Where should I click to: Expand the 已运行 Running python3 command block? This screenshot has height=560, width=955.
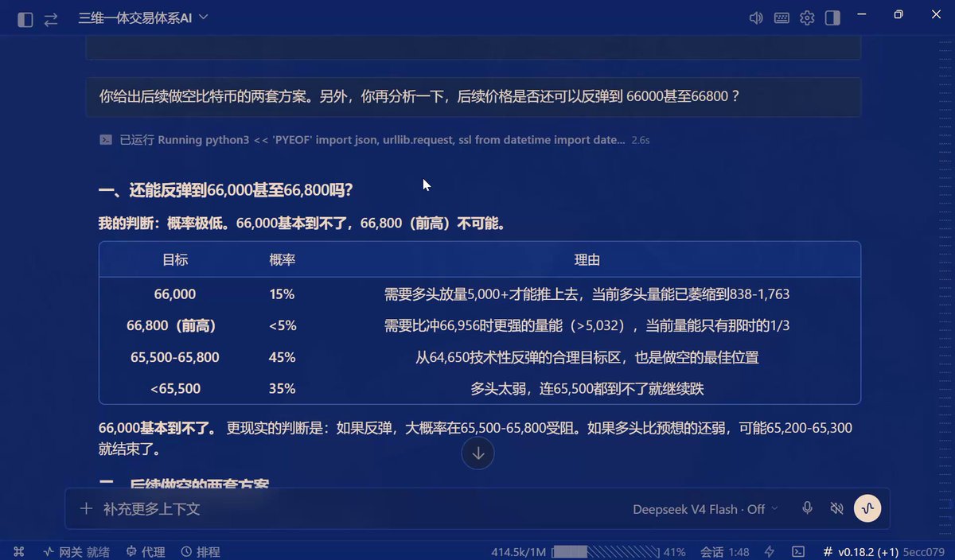(374, 140)
